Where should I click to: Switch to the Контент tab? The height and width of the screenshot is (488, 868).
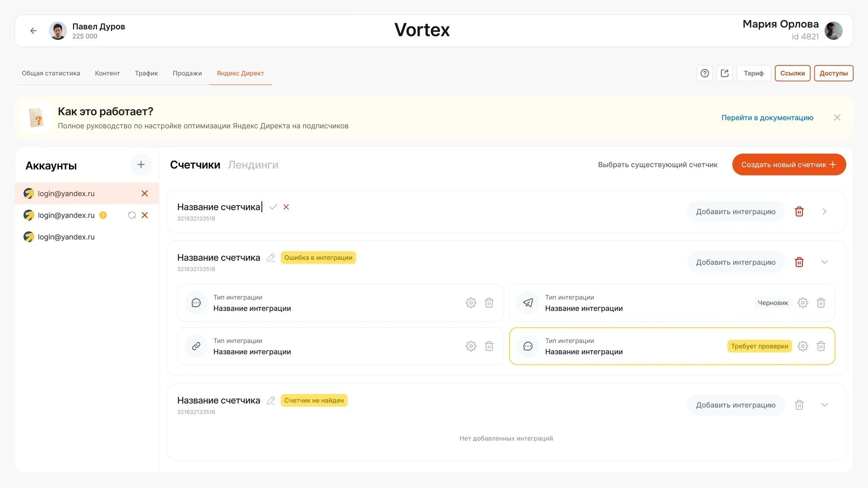click(x=107, y=73)
